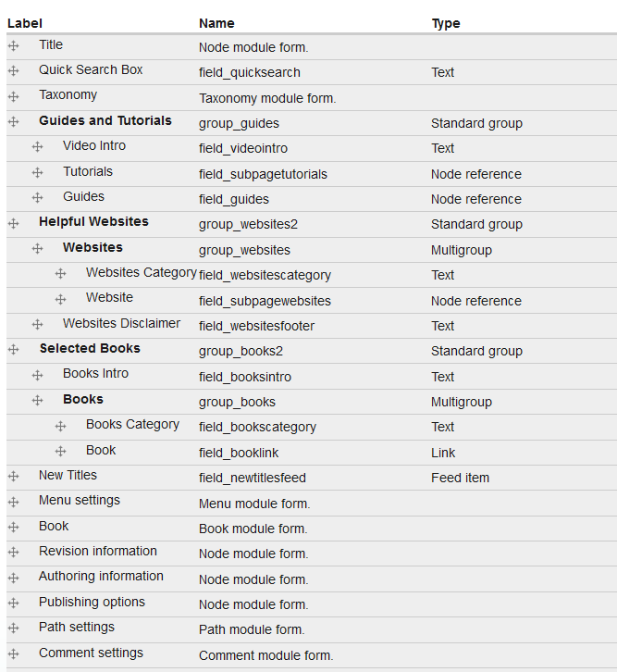Click the Guides and Tutorials group label
This screenshot has height=672, width=617.
click(x=105, y=121)
